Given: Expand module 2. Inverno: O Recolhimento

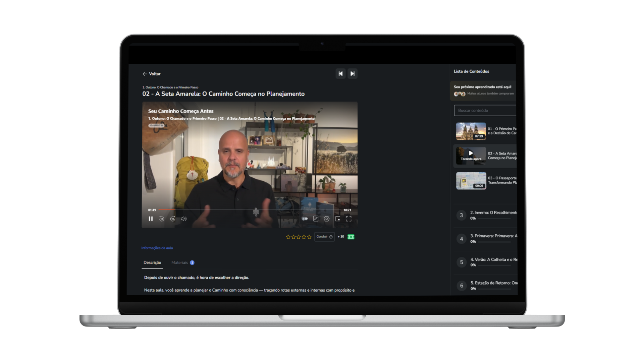Looking at the screenshot, I should click(486, 215).
